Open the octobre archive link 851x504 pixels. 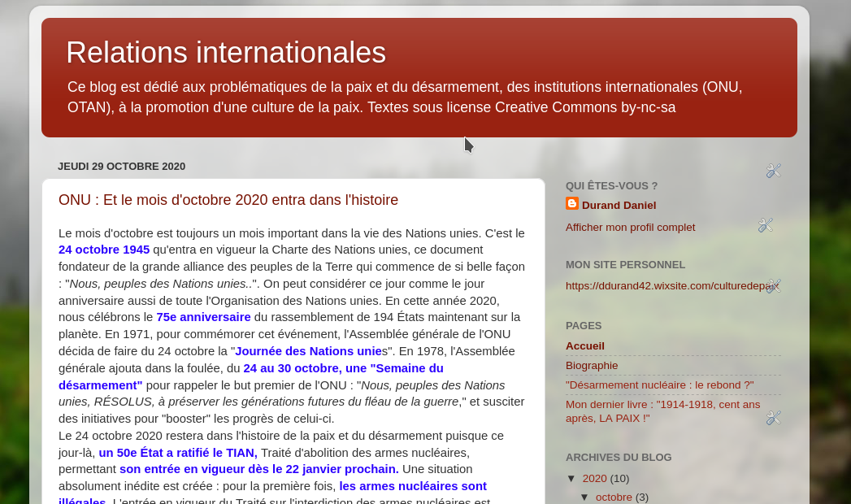614,497
